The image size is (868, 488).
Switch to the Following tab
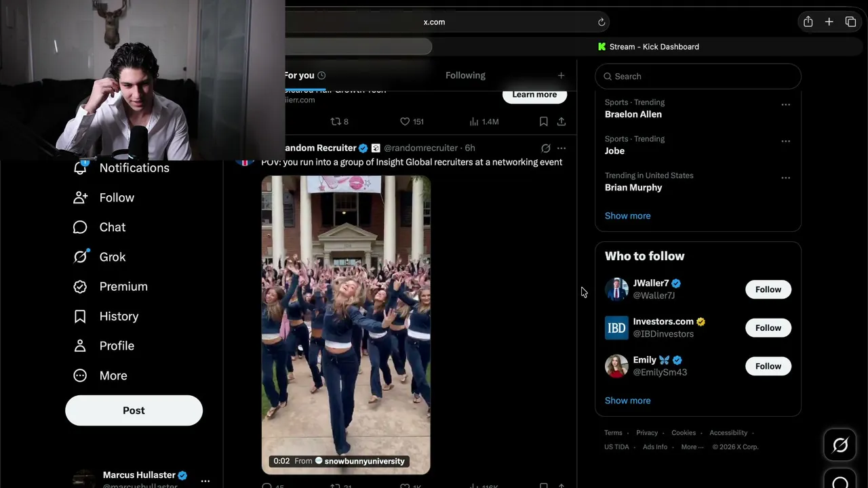tap(465, 75)
